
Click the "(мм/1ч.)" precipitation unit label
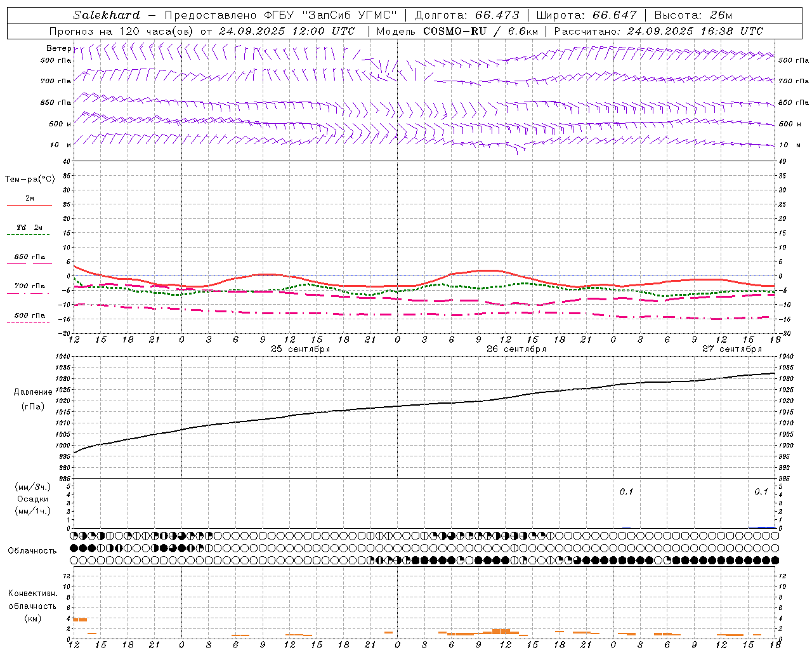coord(33,511)
